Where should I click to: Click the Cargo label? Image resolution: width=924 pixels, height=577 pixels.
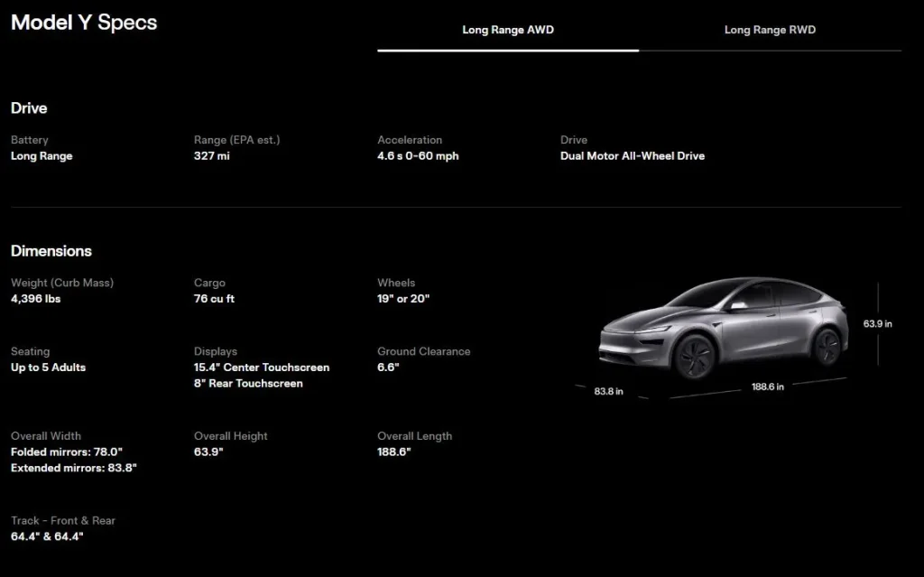[209, 283]
